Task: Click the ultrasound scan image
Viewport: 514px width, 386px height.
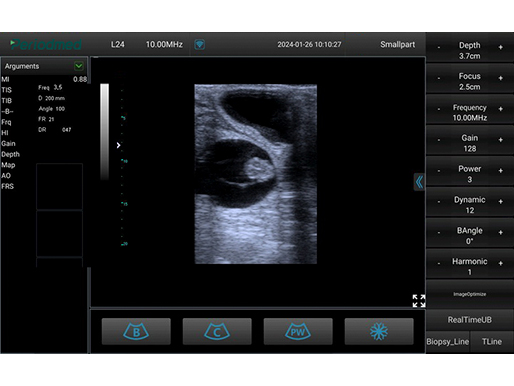Action: [x=256, y=174]
